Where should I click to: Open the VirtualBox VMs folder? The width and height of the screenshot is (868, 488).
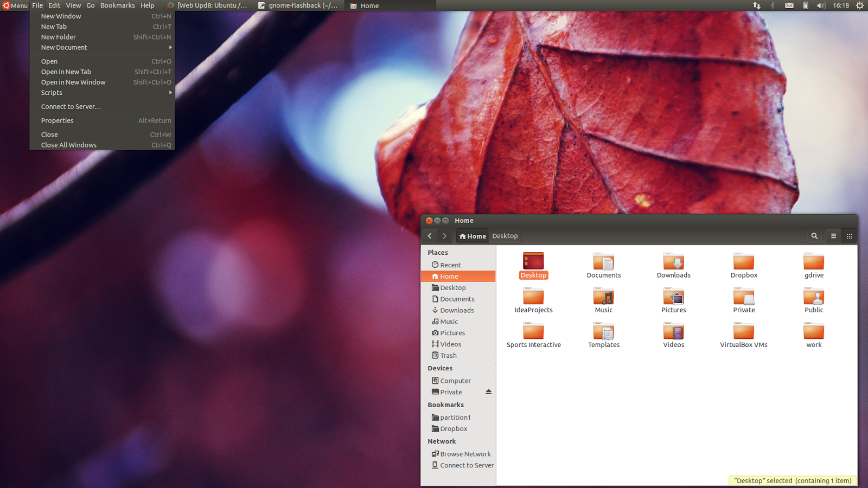coord(743,332)
